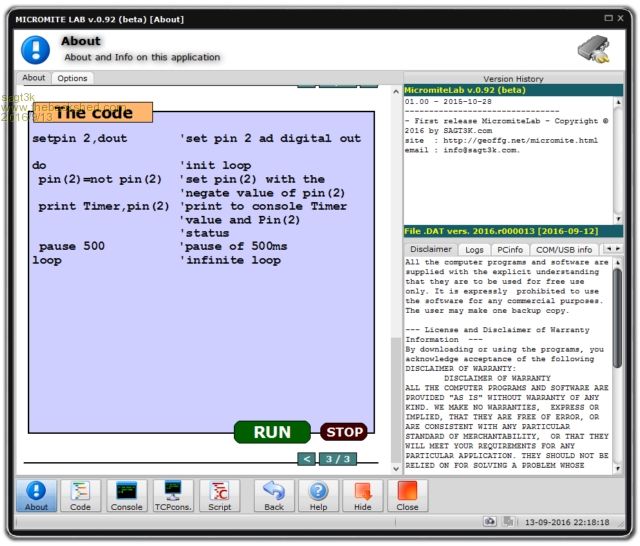
Task: Click the Hide icon
Action: pyautogui.click(x=363, y=496)
